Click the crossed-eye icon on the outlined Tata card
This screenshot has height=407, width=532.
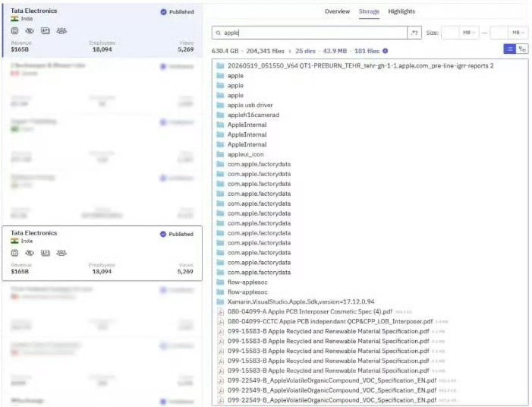point(30,253)
